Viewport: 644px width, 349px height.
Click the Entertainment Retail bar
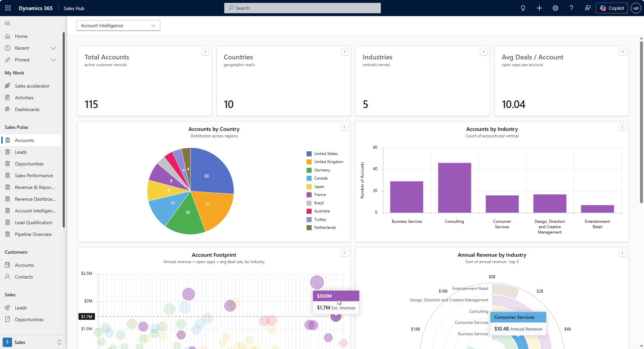tap(597, 209)
